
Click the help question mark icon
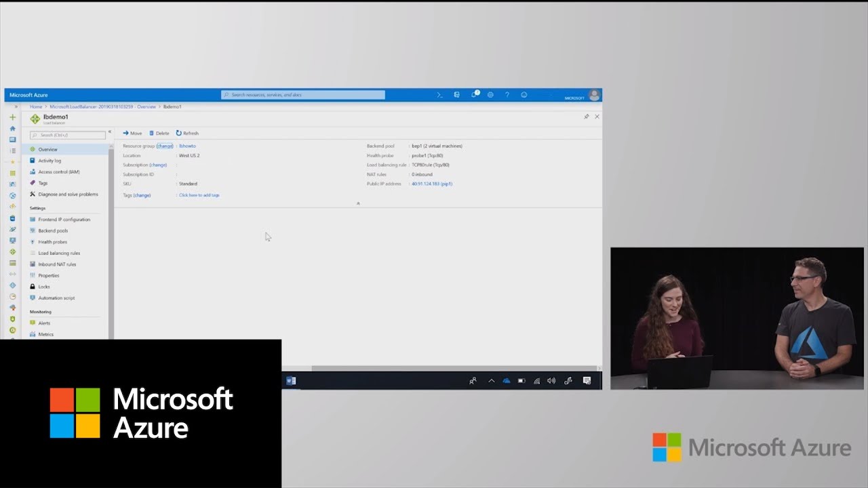507,95
